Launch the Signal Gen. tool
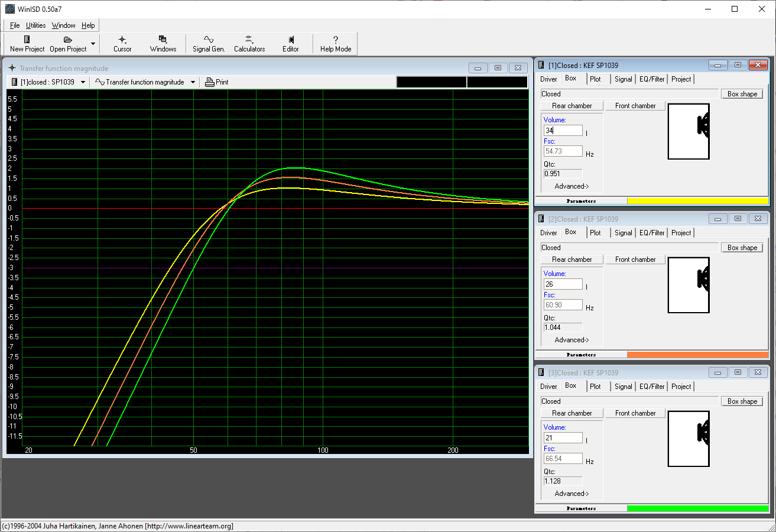Image resolution: width=776 pixels, height=532 pixels. (x=209, y=44)
